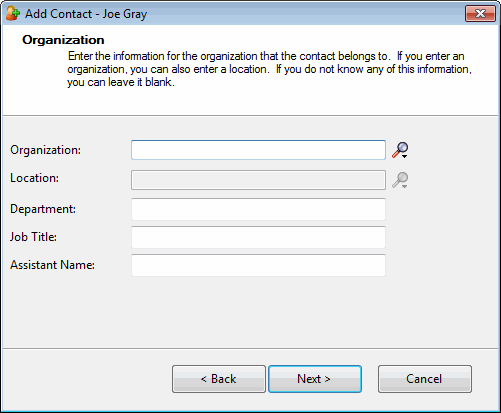
Task: Expand the dropdown arrow beside Organization magnifier
Action: pos(404,156)
